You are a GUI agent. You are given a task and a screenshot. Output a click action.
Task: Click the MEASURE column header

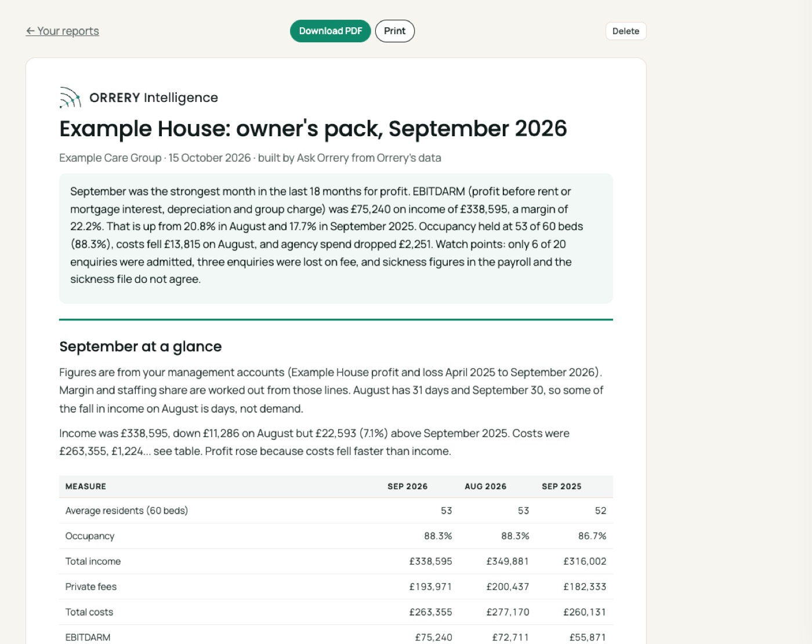tap(86, 486)
